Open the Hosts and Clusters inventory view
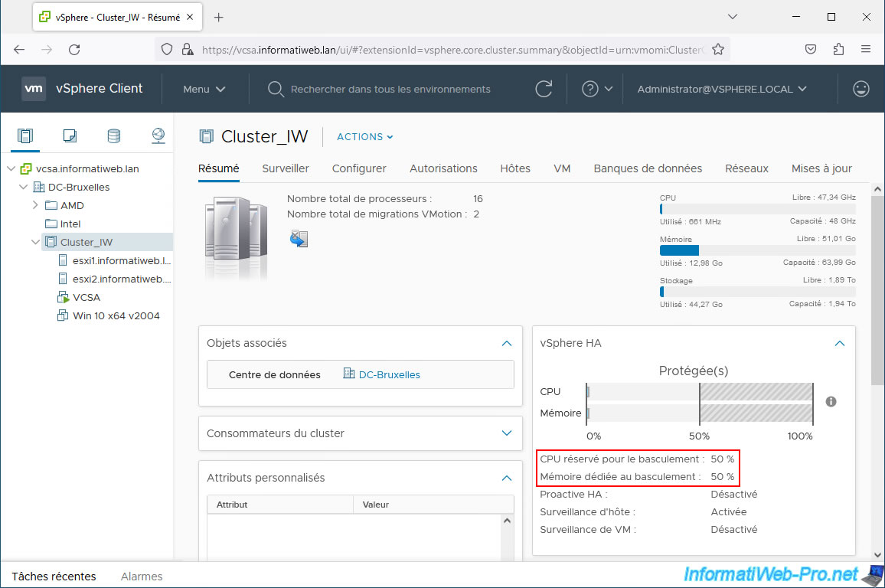 tap(25, 136)
